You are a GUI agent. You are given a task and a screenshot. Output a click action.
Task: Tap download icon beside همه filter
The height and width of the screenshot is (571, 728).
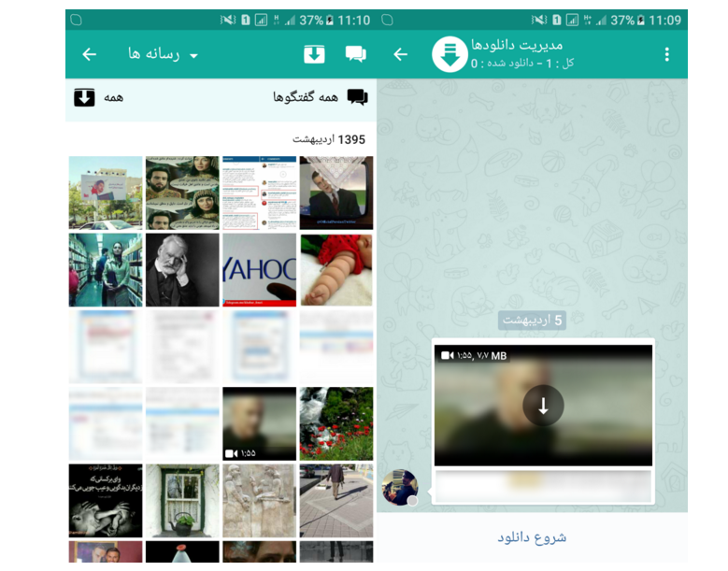click(x=85, y=97)
